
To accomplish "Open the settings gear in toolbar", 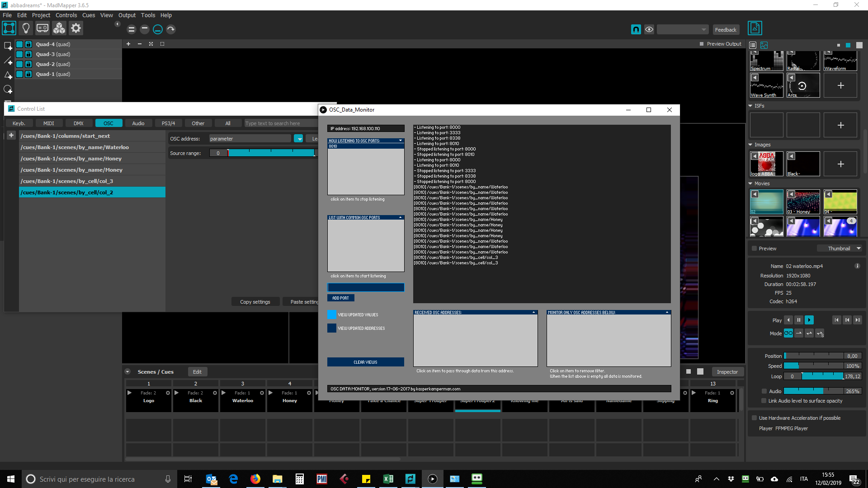I will 76,28.
